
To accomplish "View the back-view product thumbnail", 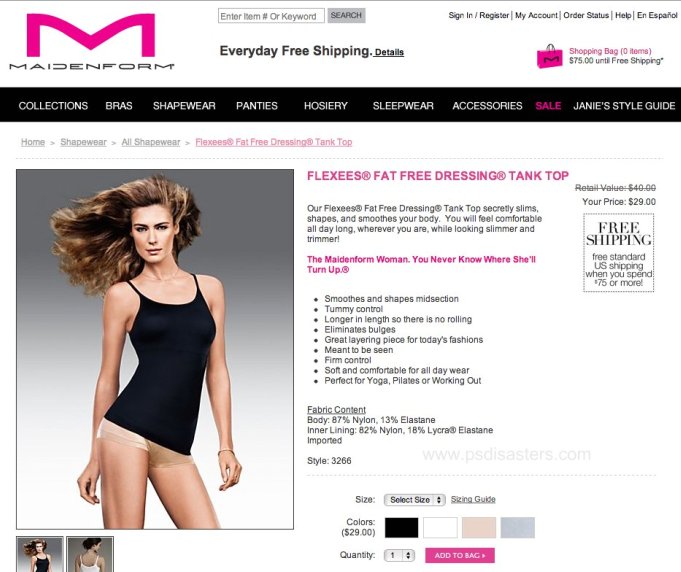I will (90, 554).
